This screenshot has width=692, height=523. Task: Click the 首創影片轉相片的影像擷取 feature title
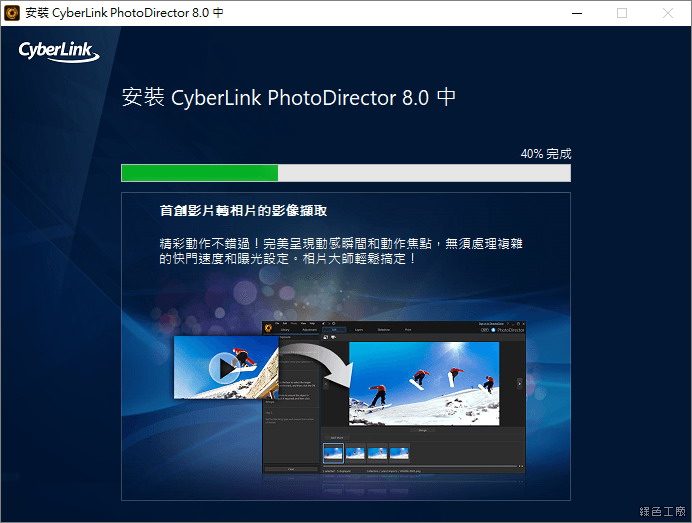pos(243,211)
